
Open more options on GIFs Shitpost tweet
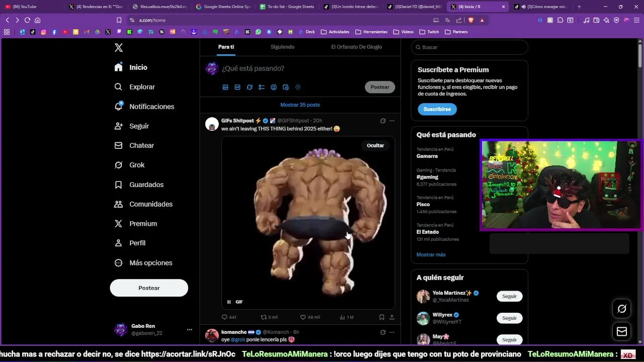(x=392, y=121)
